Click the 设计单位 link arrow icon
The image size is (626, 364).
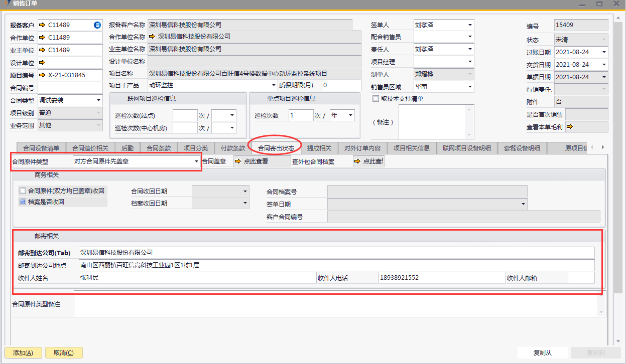[x=42, y=63]
